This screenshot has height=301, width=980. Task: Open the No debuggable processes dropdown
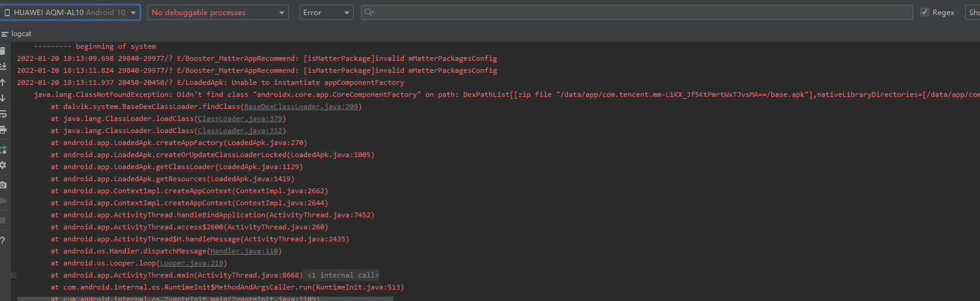click(218, 13)
